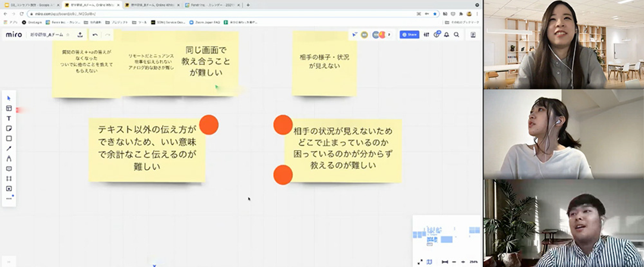
Task: Zoom in with the plus button
Action: (x=463, y=262)
